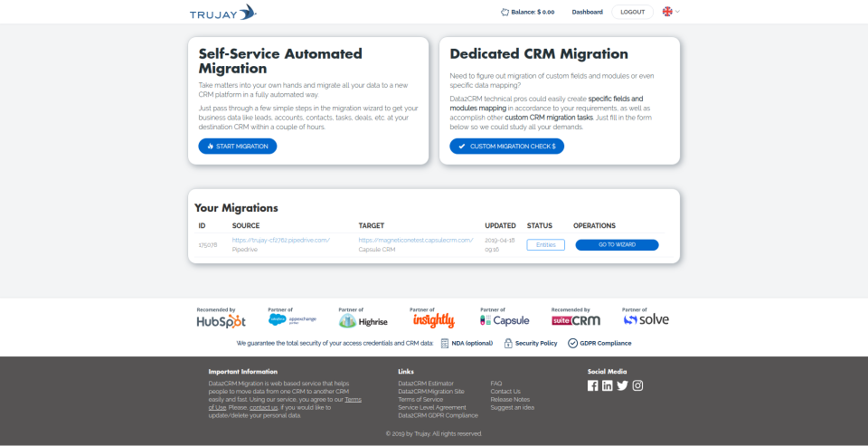Click the GDPR Compliance checkmark icon

(x=573, y=344)
